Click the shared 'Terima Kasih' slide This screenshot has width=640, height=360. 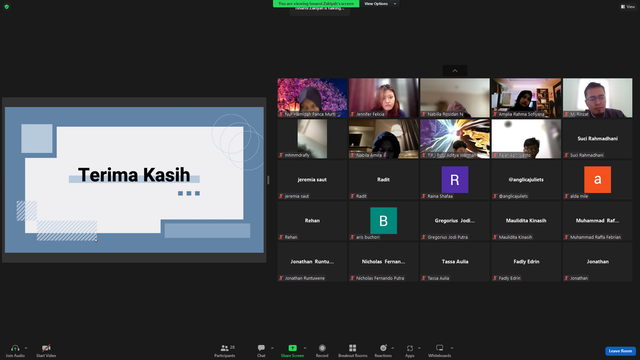point(134,180)
